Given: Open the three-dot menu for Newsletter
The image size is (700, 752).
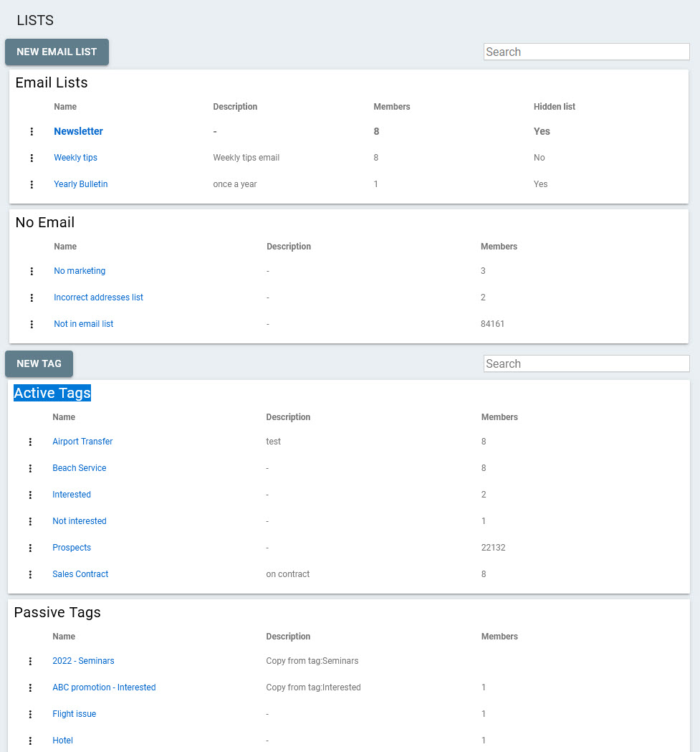Looking at the screenshot, I should click(x=32, y=131).
